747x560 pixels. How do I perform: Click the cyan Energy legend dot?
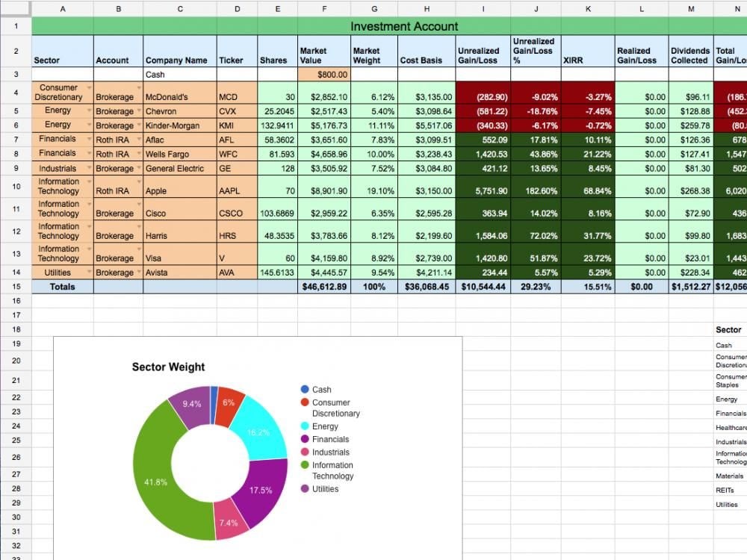pyautogui.click(x=305, y=426)
